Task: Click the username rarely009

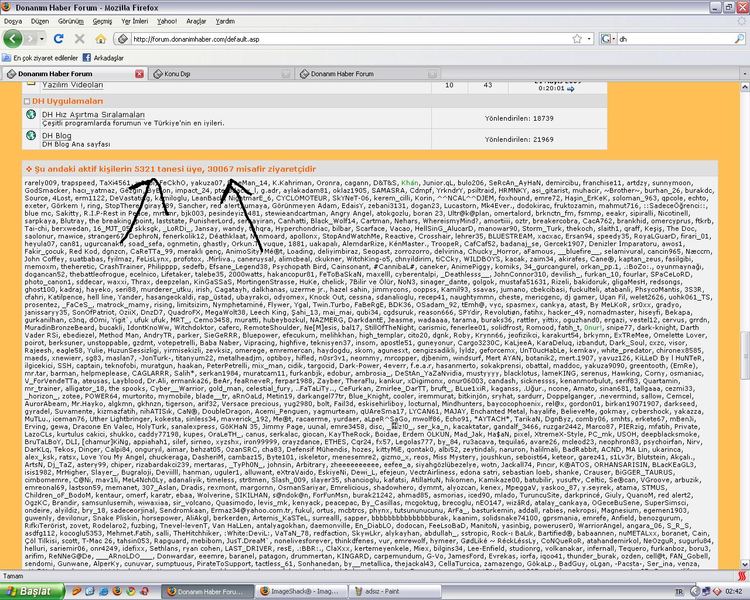Action: pos(40,183)
